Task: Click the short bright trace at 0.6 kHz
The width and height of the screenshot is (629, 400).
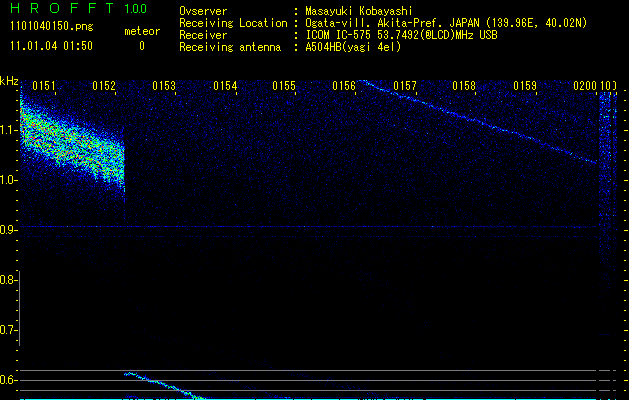Action: pos(164,385)
